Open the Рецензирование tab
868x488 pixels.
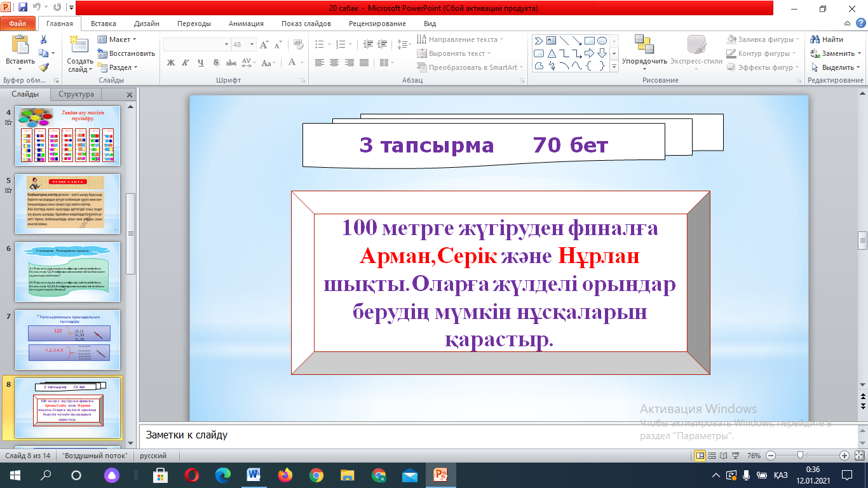click(377, 24)
